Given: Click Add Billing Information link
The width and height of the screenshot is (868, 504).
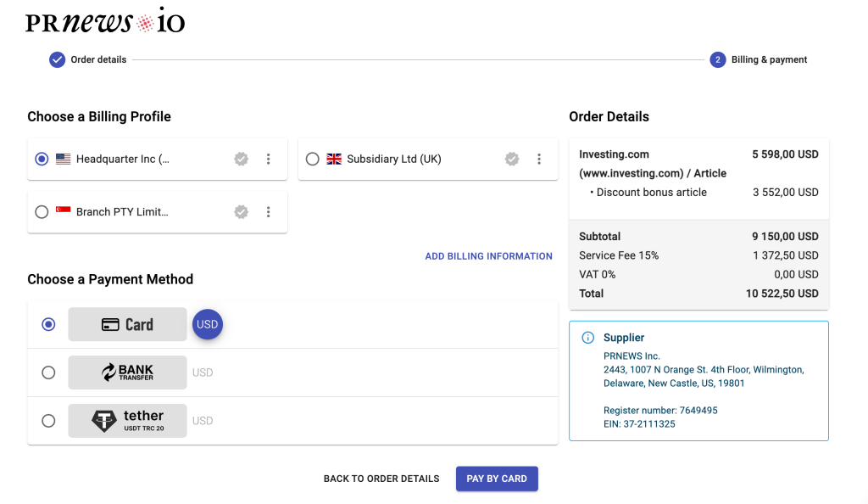Looking at the screenshot, I should (x=489, y=256).
